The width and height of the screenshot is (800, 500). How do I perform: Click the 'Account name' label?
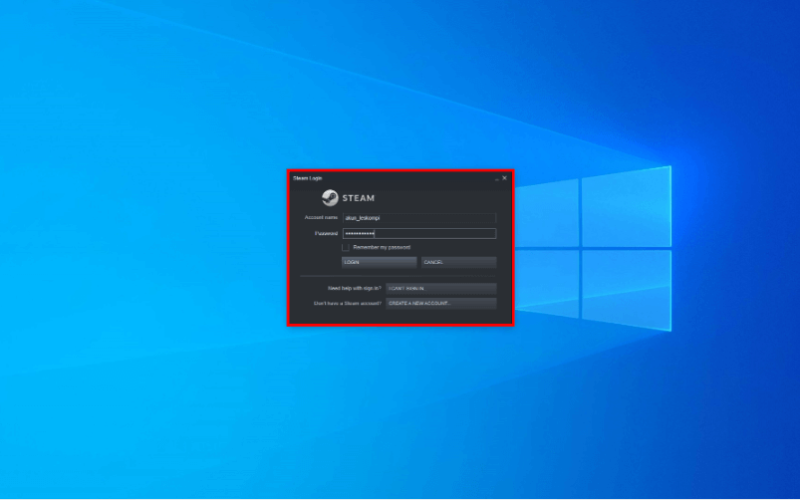click(321, 217)
